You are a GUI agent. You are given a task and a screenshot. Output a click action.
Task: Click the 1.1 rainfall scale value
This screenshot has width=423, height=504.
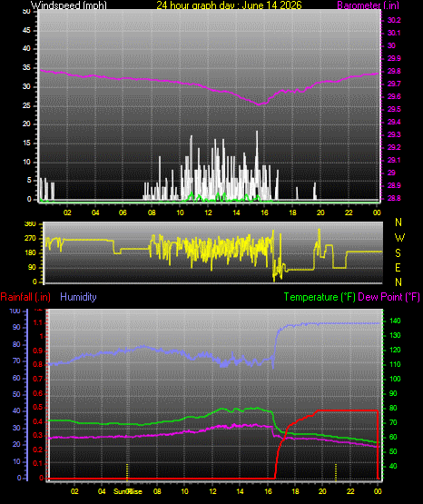(x=38, y=322)
